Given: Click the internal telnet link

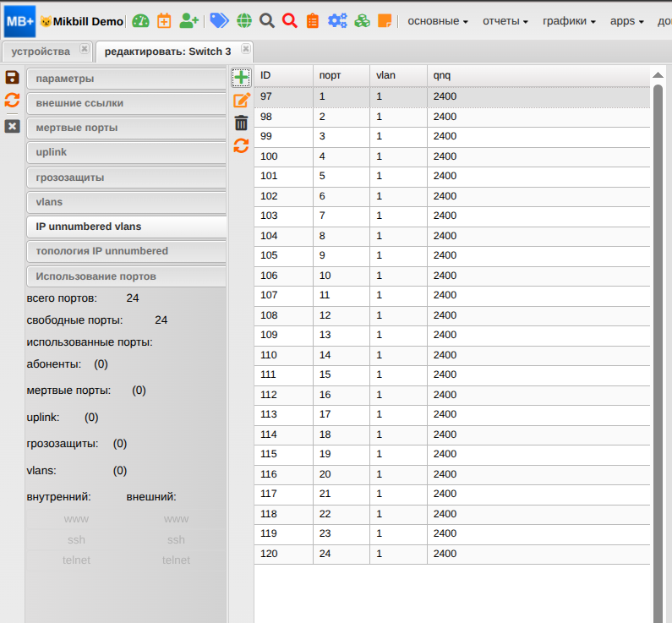Looking at the screenshot, I should pos(76,560).
